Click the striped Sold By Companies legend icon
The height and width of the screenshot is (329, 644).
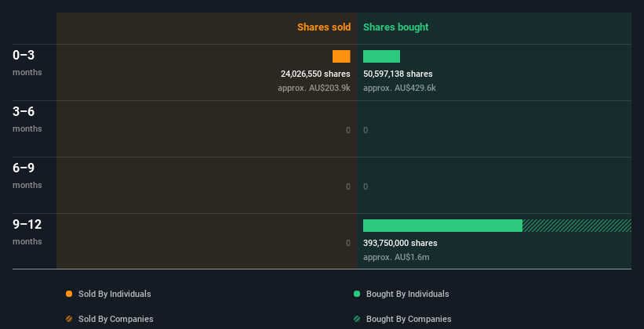pyautogui.click(x=69, y=319)
